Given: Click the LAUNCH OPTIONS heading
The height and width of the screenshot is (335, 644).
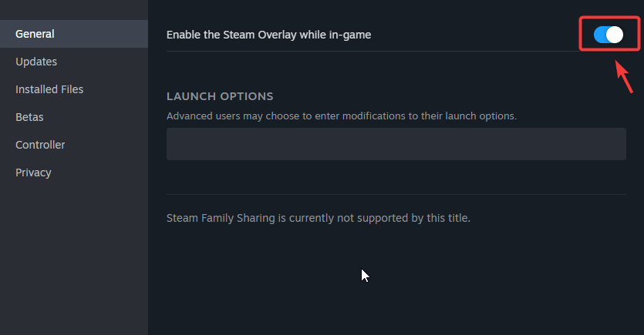Looking at the screenshot, I should 220,96.
